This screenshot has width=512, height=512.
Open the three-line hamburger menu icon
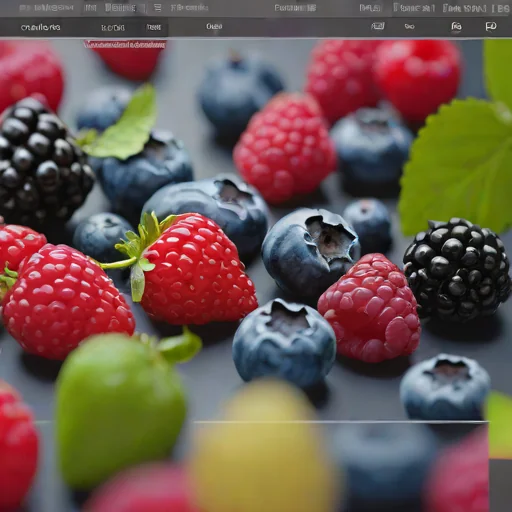pyautogui.click(x=158, y=8)
